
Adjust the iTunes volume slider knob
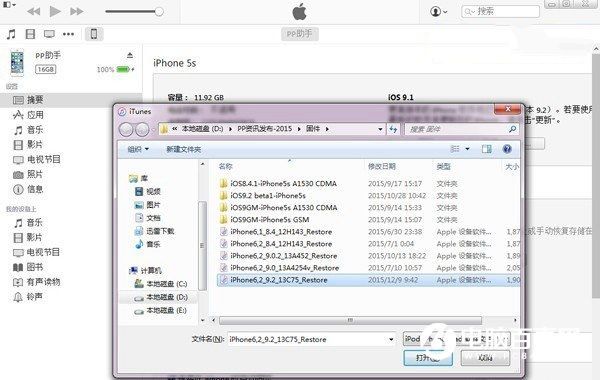159,11
